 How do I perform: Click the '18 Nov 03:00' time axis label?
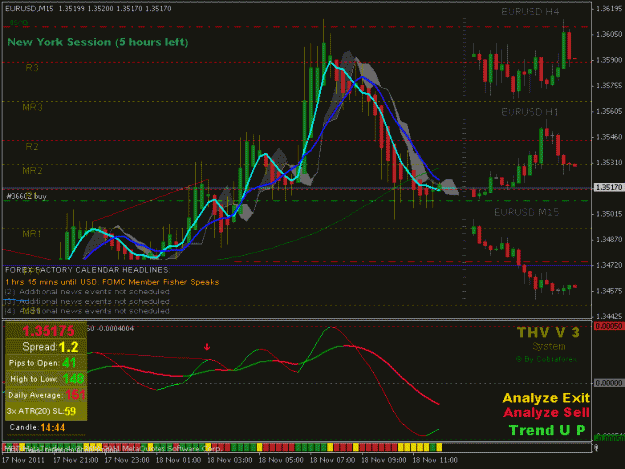coord(230,460)
